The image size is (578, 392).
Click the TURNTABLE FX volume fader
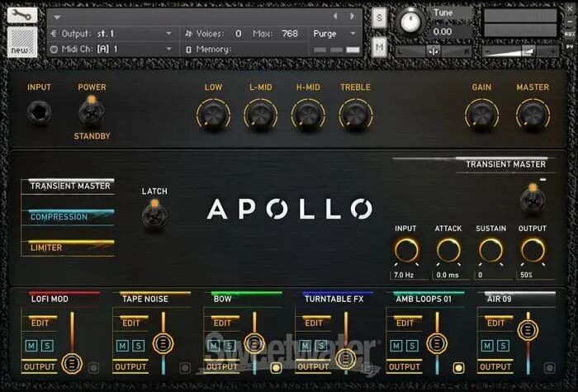point(345,357)
